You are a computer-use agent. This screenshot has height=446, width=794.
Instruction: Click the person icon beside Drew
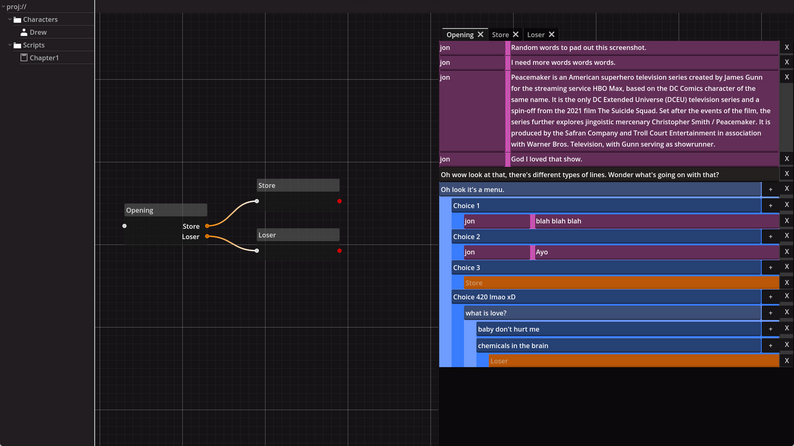click(24, 32)
